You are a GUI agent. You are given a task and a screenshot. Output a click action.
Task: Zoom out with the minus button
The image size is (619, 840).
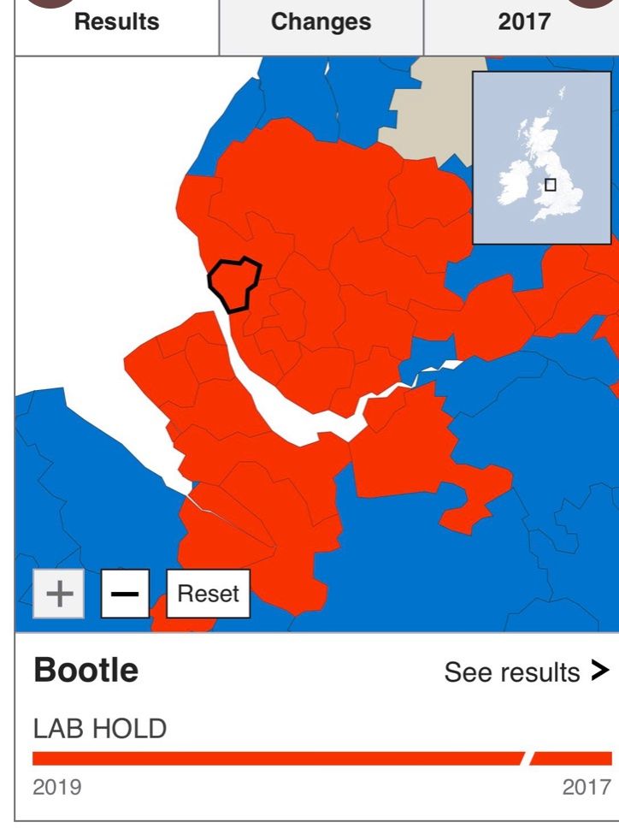pyautogui.click(x=125, y=594)
